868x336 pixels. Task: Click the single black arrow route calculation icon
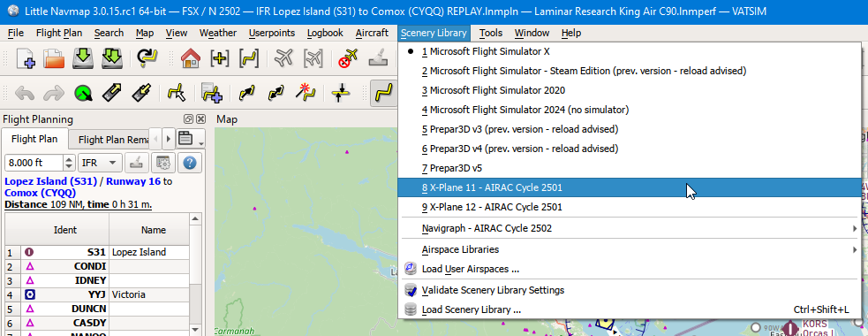247,92
